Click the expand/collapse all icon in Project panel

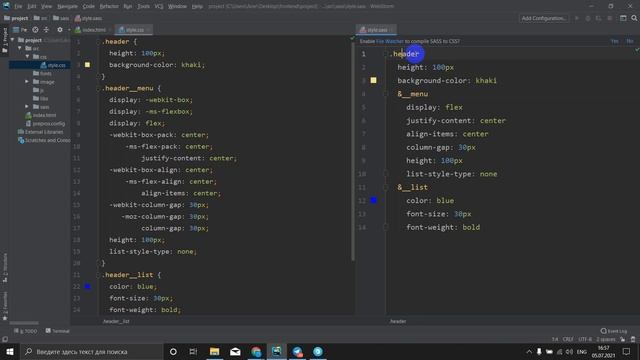[x=46, y=30]
